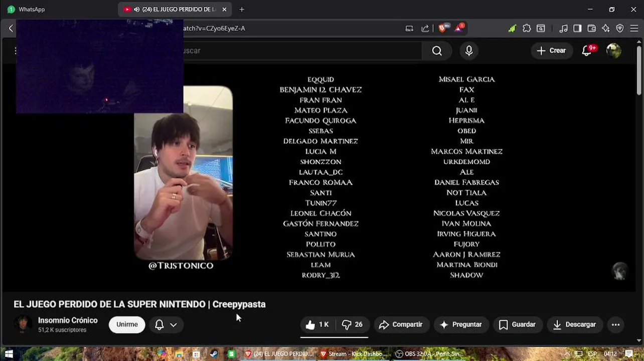
Task: Open YouTube notifications bell showing 9+
Action: (586, 51)
